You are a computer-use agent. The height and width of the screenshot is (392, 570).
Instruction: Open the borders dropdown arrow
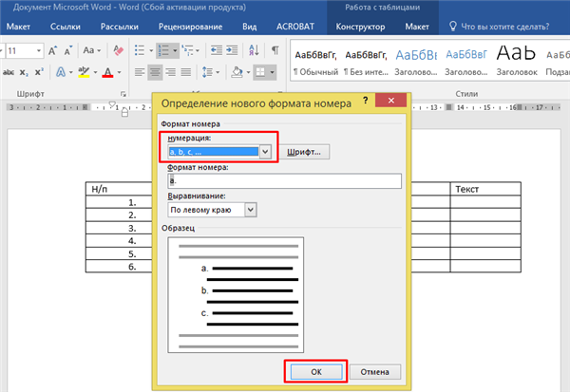[x=272, y=72]
